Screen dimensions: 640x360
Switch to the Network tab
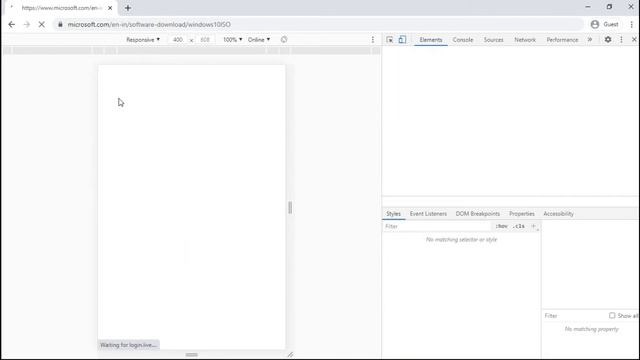525,40
